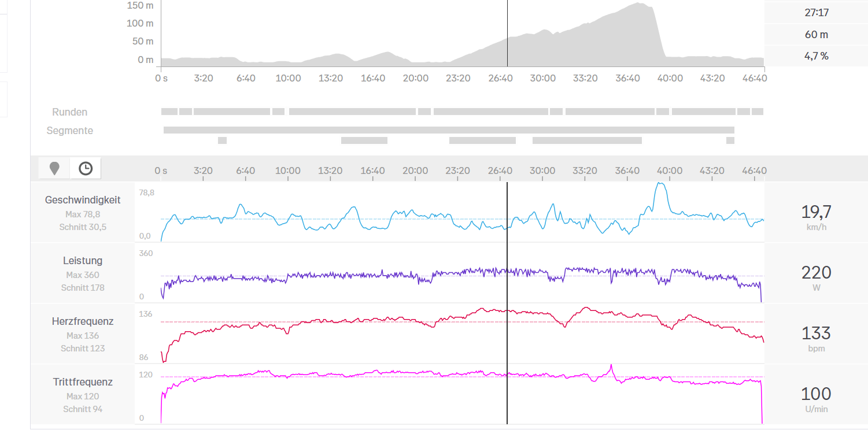The image size is (868, 441).
Task: Click the Segmente label
Action: click(x=70, y=131)
